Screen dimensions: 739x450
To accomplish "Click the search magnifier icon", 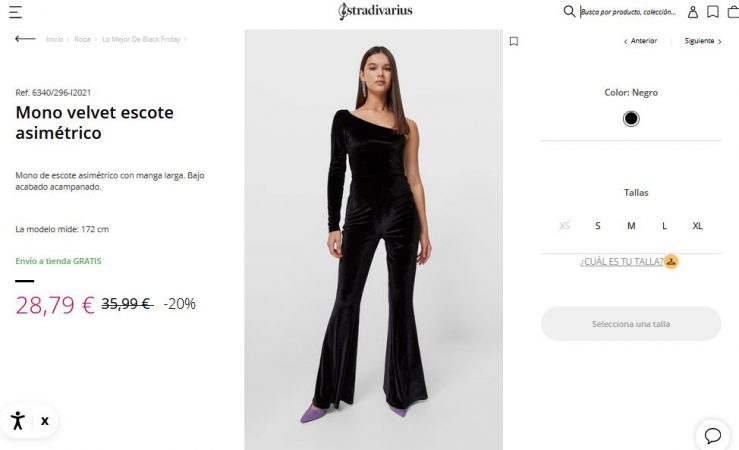I will [569, 12].
